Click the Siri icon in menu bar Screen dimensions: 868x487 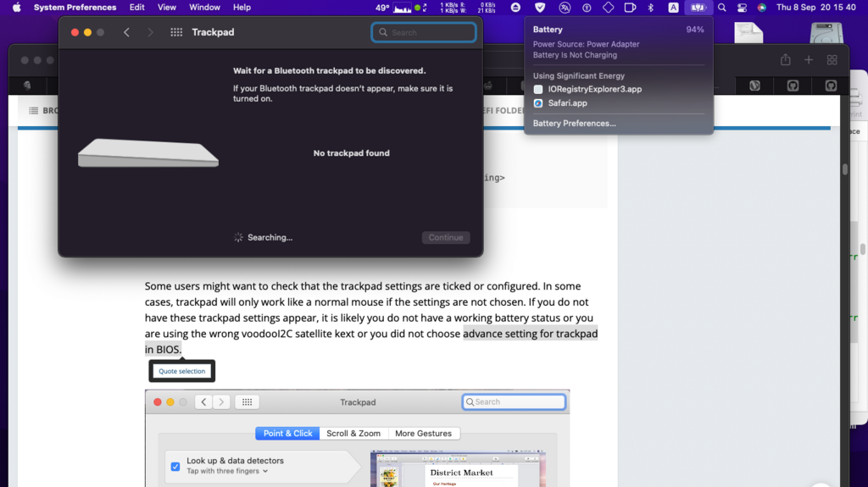click(762, 8)
